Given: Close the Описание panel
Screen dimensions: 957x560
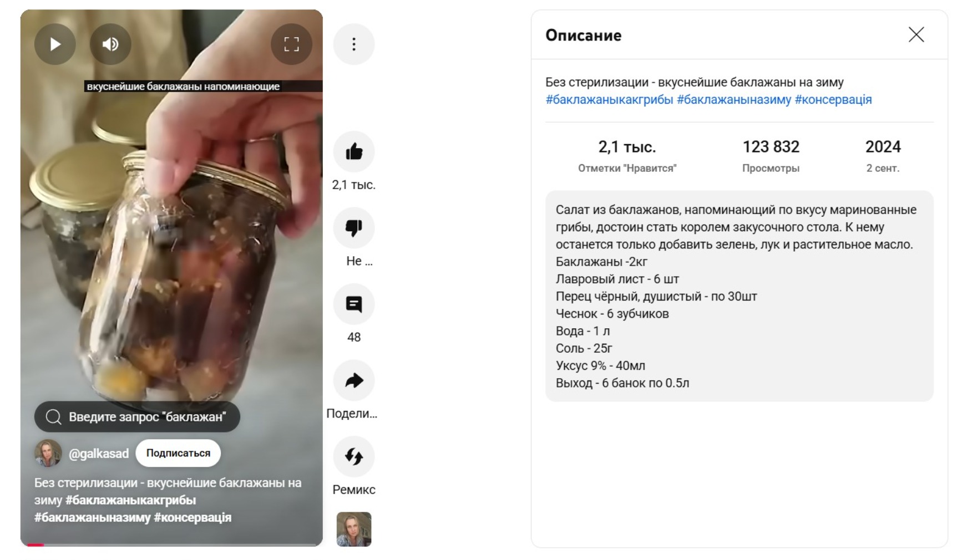Looking at the screenshot, I should coord(916,34).
